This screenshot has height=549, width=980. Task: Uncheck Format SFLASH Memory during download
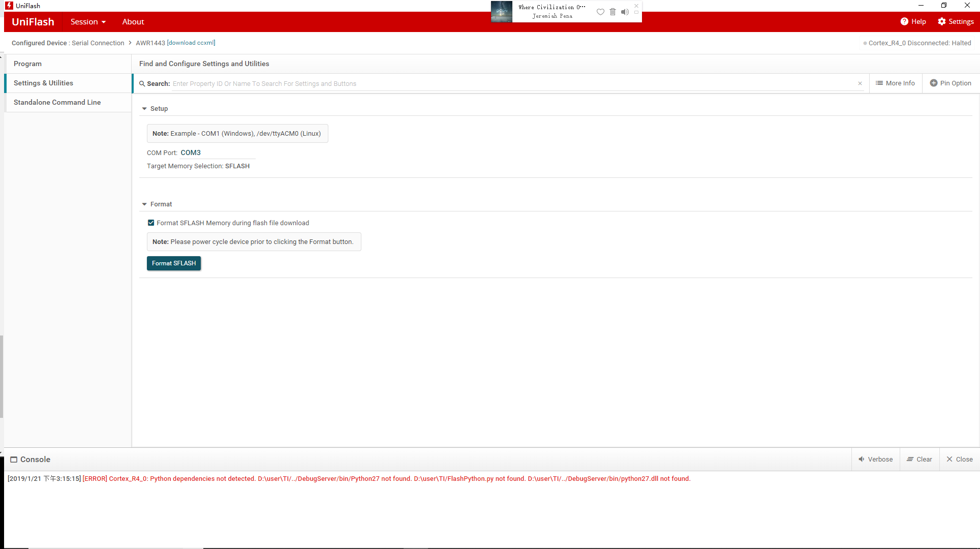[151, 223]
